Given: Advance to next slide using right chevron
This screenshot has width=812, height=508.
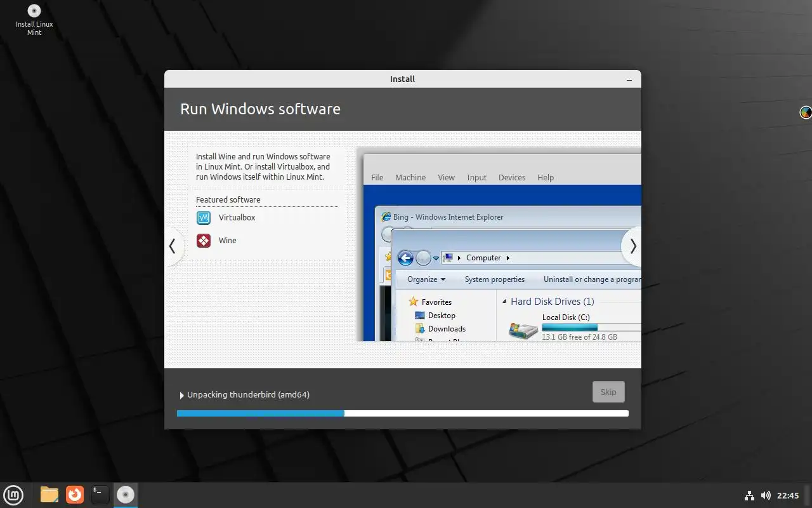Looking at the screenshot, I should 632,246.
